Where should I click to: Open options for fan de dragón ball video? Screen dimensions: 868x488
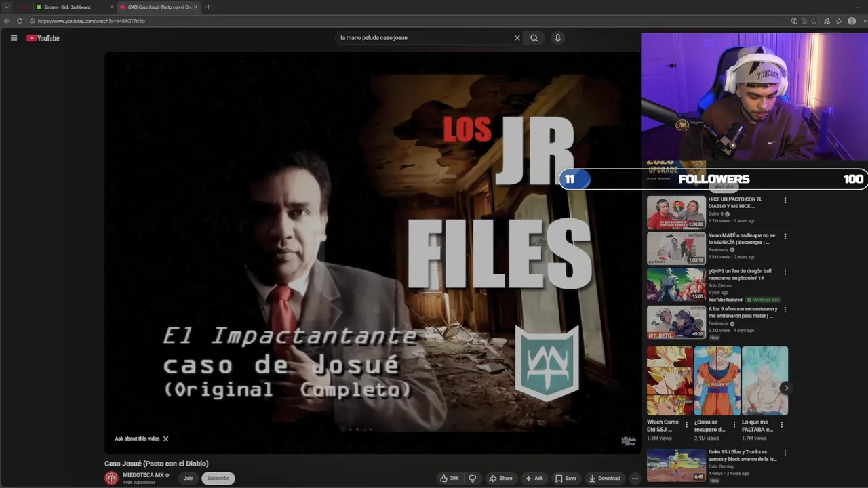(785, 272)
